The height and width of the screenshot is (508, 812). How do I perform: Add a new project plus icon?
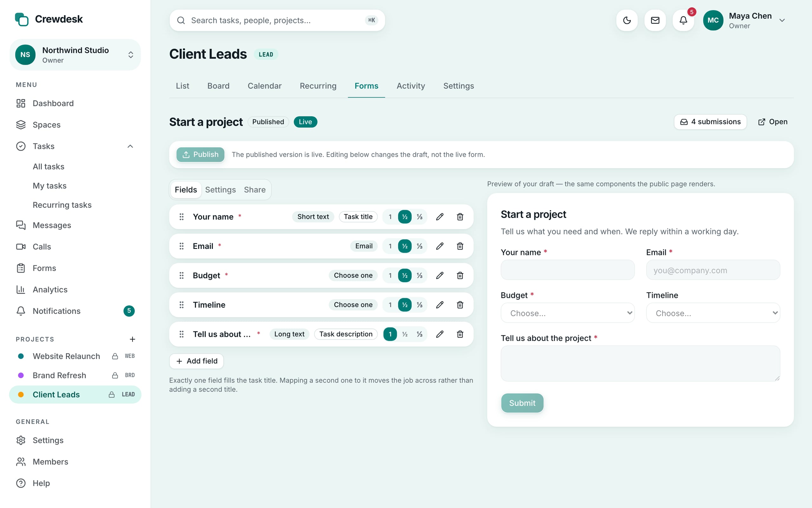[133, 339]
